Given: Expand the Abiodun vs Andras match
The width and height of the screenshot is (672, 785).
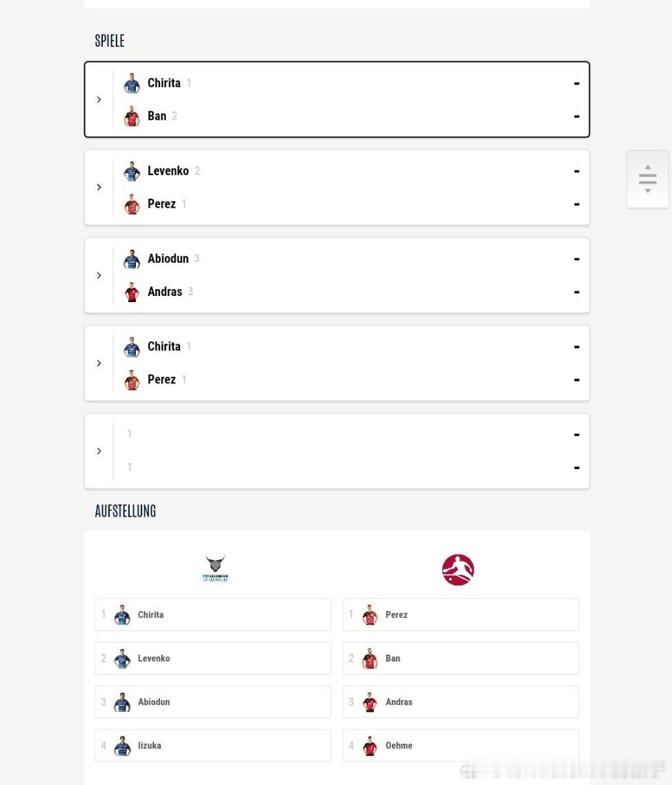Looking at the screenshot, I should coord(99,275).
